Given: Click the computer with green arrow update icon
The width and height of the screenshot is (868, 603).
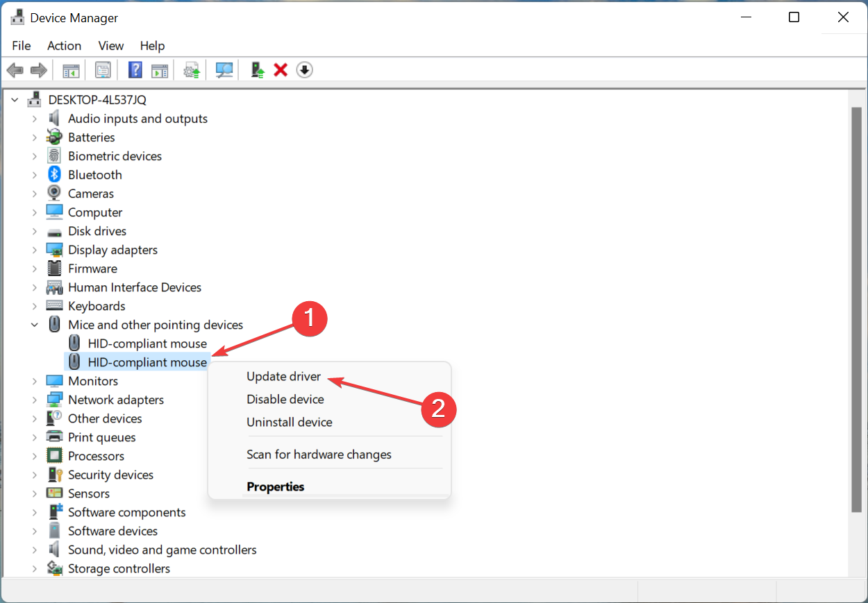Looking at the screenshot, I should 258,70.
